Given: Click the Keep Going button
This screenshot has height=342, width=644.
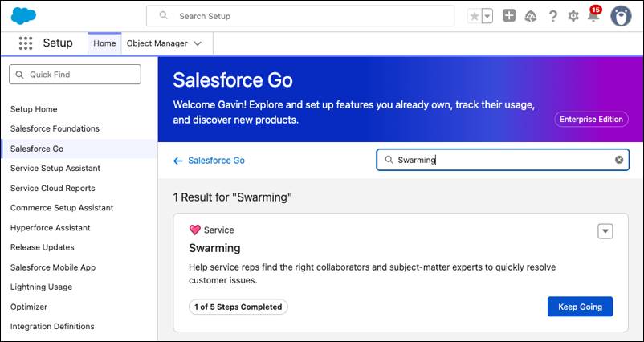Looking at the screenshot, I should 580,307.
